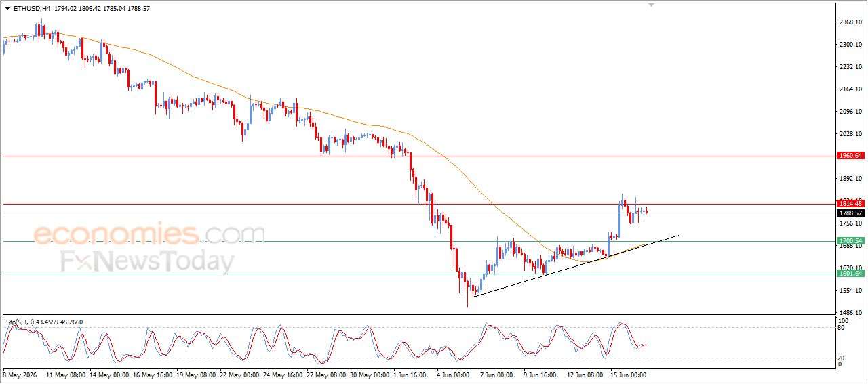
Task: Click the 2164.10 price axis value
Action: click(850, 89)
